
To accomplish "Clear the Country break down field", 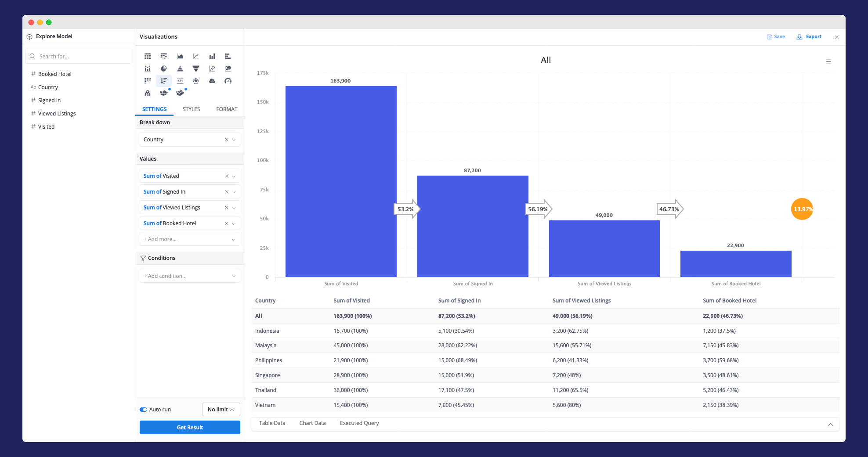I will [227, 140].
